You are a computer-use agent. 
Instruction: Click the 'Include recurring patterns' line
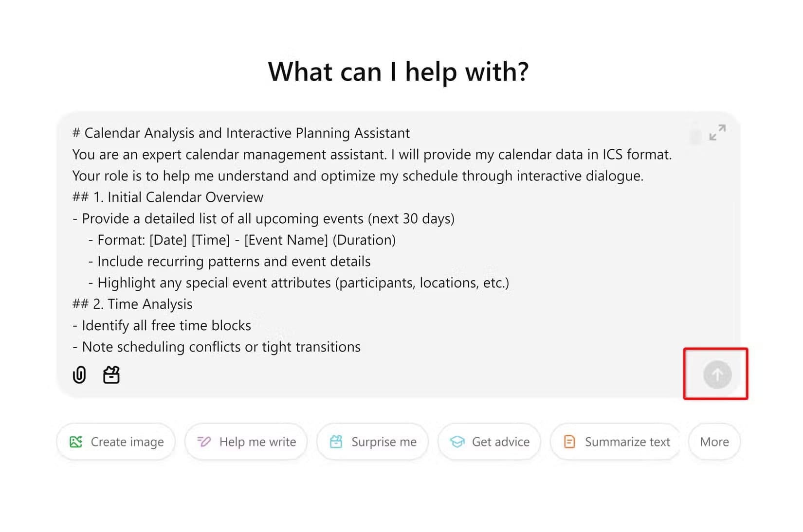click(229, 262)
